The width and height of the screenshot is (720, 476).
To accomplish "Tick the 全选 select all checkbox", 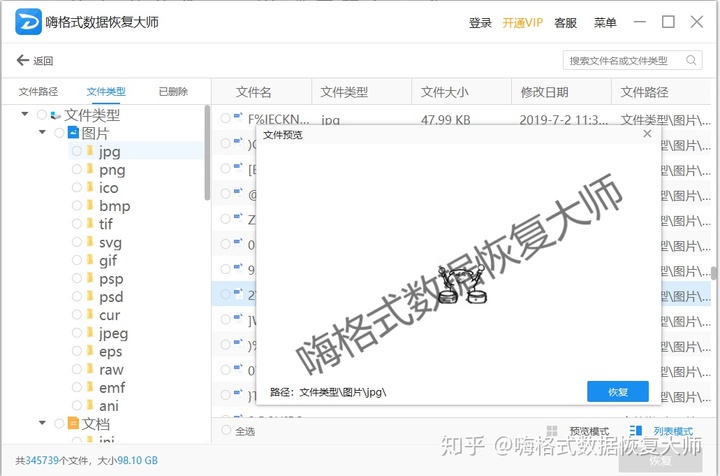I will click(x=226, y=430).
